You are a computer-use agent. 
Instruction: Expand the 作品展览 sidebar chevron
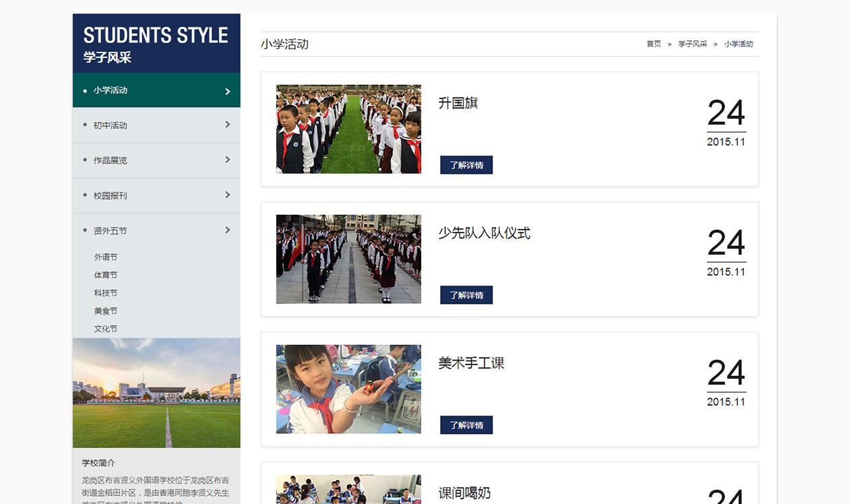pyautogui.click(x=228, y=160)
